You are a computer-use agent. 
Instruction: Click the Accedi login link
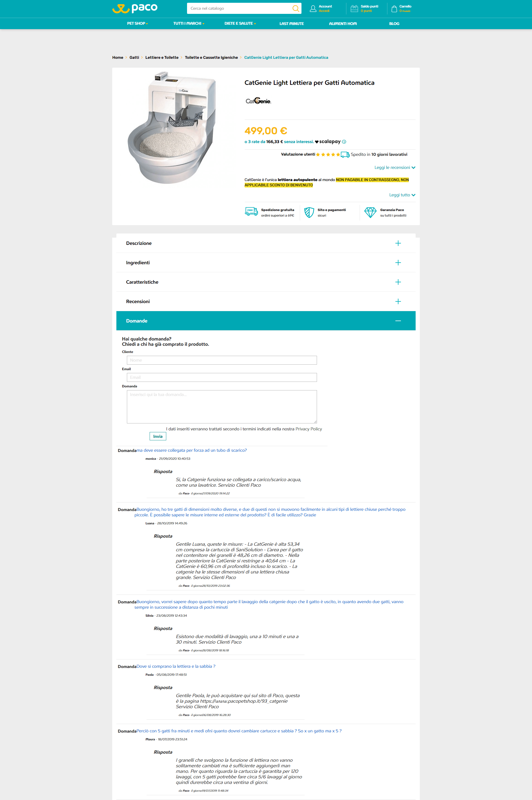pos(324,11)
